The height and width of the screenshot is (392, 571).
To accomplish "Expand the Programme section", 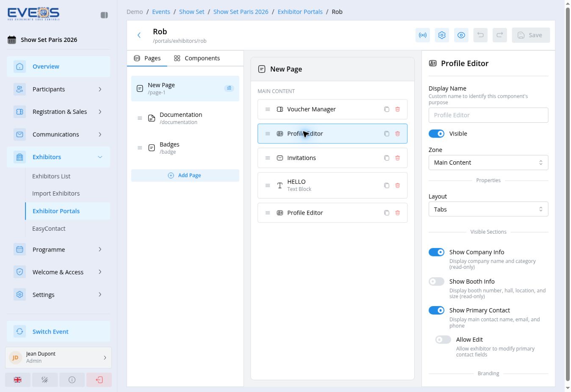I will 58,250.
